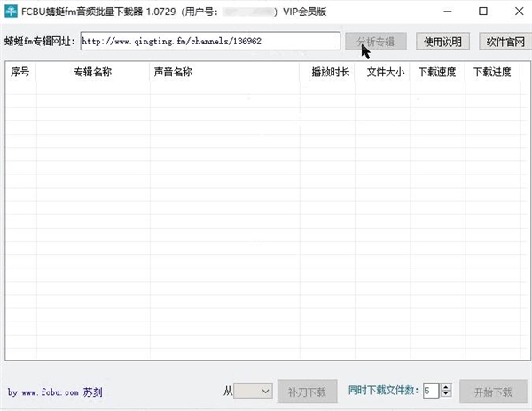Click the 分析专辑 button

[376, 42]
